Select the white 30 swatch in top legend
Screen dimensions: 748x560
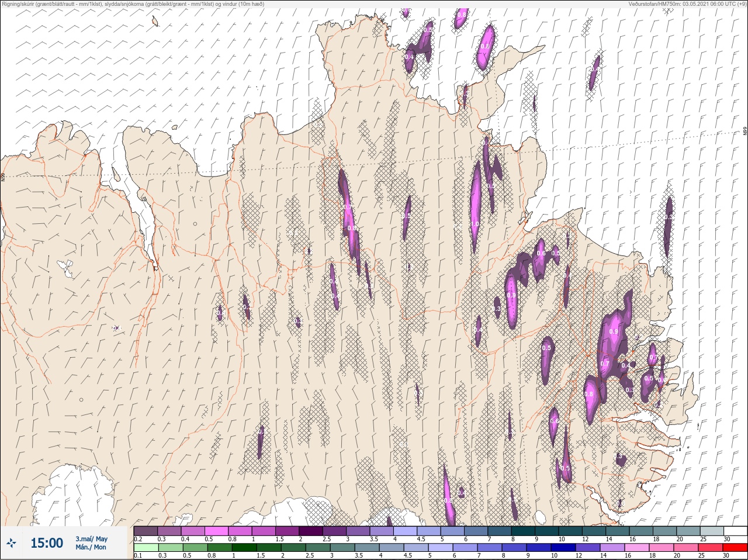pos(735,531)
